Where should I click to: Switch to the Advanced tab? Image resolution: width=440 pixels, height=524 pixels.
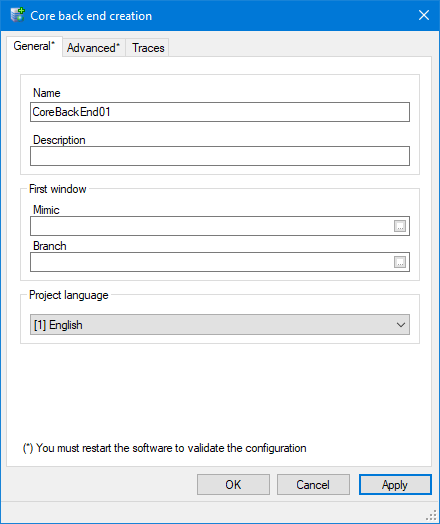point(93,48)
